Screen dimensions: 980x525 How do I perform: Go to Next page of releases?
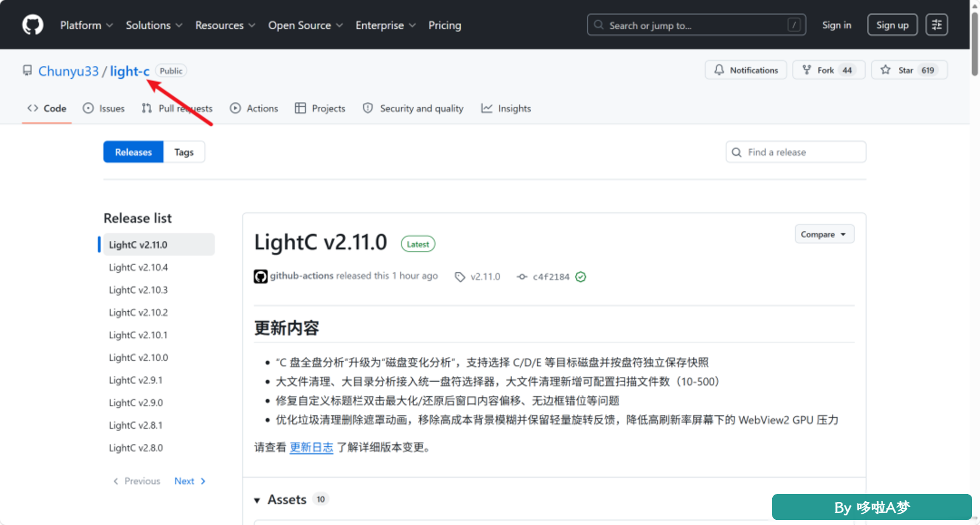pos(190,481)
